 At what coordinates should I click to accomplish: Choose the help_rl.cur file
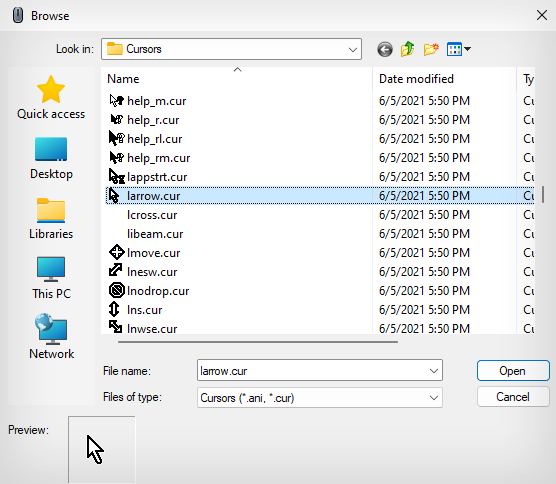[x=154, y=139]
